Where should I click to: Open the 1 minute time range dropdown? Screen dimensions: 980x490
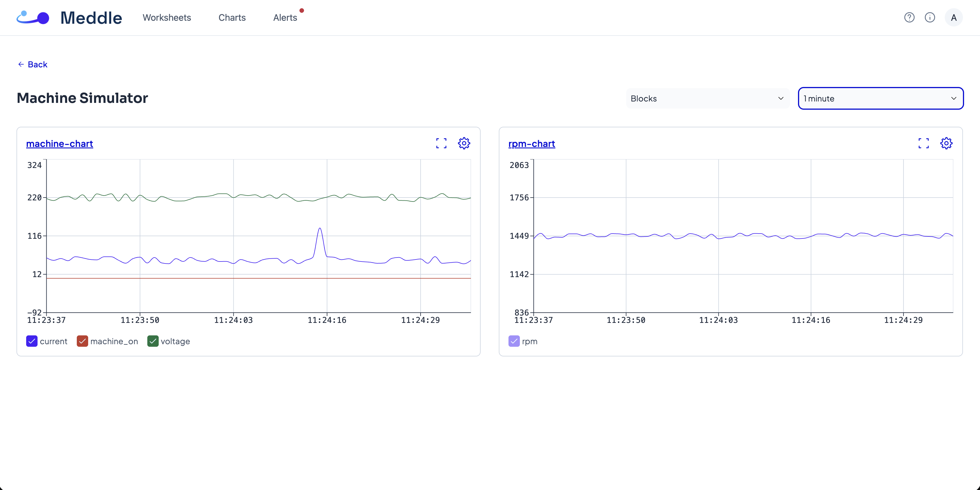880,98
